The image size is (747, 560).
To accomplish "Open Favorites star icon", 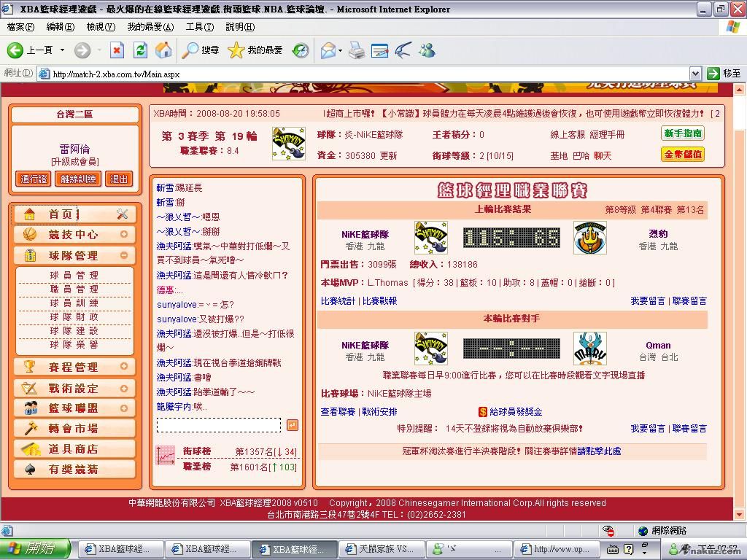I will pos(255,50).
